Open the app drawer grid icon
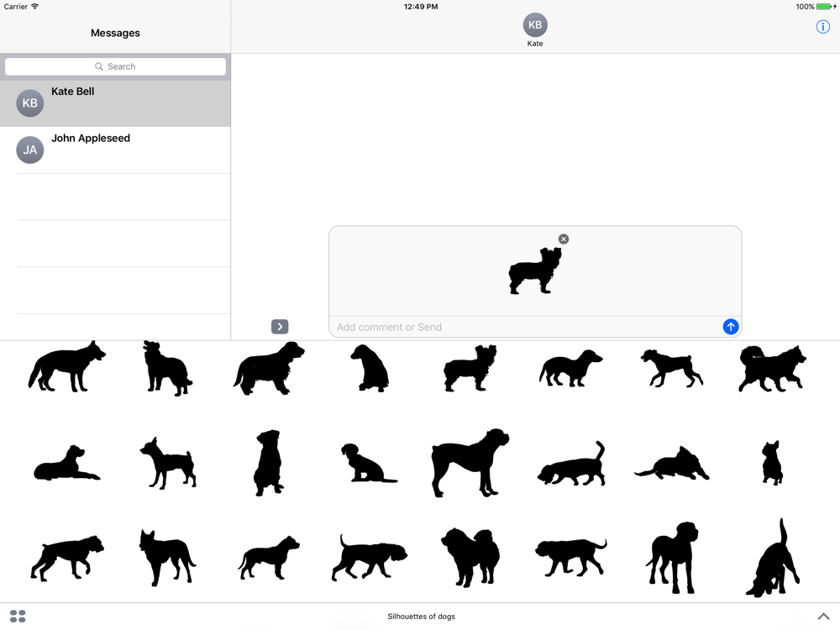This screenshot has height=630, width=840. [x=18, y=616]
